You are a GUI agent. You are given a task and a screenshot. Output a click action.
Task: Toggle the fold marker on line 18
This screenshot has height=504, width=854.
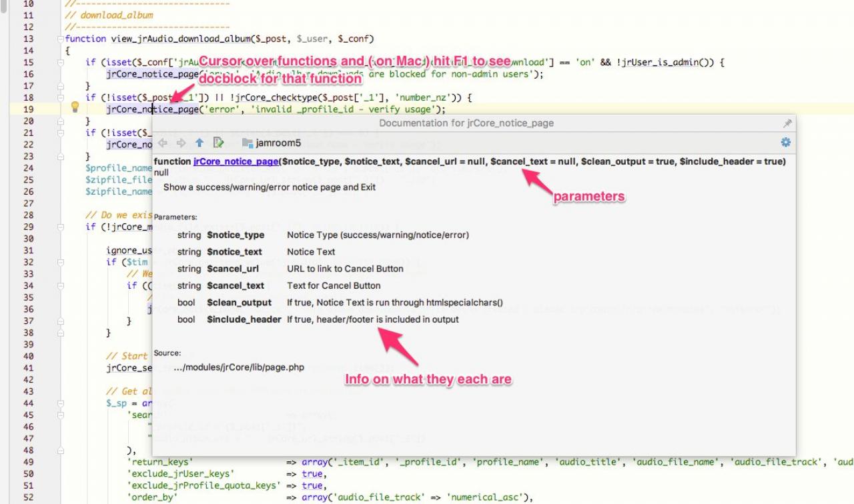click(61, 98)
